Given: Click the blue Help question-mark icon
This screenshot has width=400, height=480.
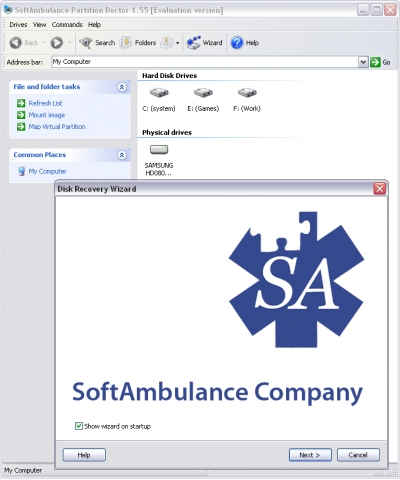Looking at the screenshot, I should click(x=237, y=43).
